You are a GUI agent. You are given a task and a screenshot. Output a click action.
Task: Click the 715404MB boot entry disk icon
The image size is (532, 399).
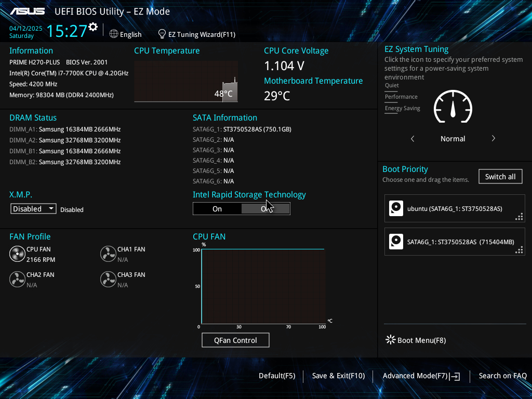(x=396, y=242)
